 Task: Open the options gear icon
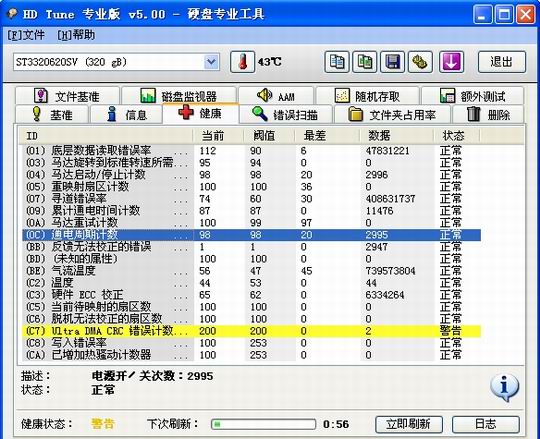coord(420,62)
